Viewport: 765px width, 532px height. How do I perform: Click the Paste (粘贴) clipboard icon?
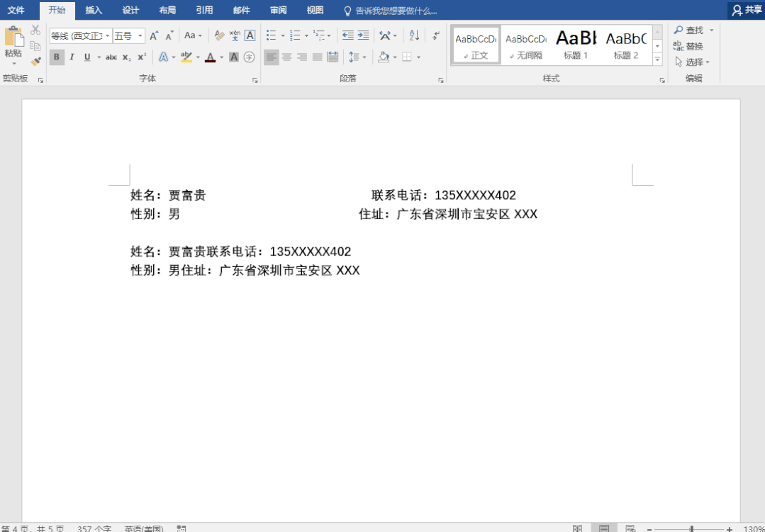tap(13, 37)
